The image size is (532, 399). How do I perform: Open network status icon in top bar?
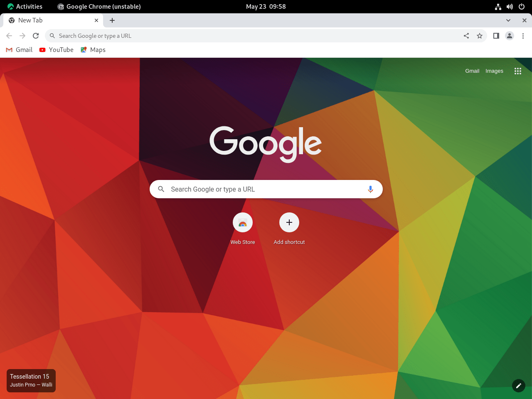pyautogui.click(x=498, y=7)
